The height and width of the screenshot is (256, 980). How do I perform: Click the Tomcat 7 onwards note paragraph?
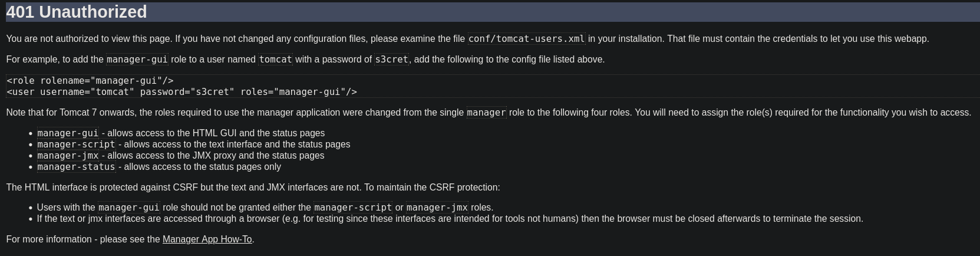coord(489,113)
